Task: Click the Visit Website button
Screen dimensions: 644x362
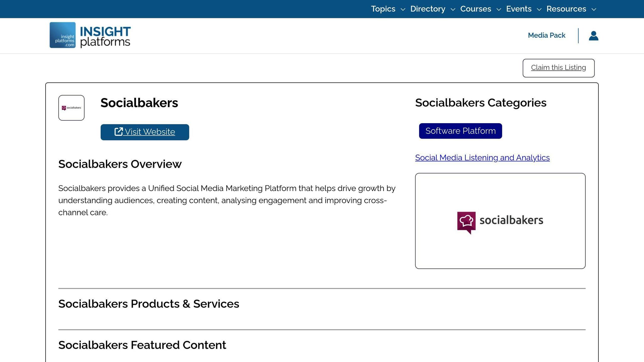Action: [x=144, y=132]
